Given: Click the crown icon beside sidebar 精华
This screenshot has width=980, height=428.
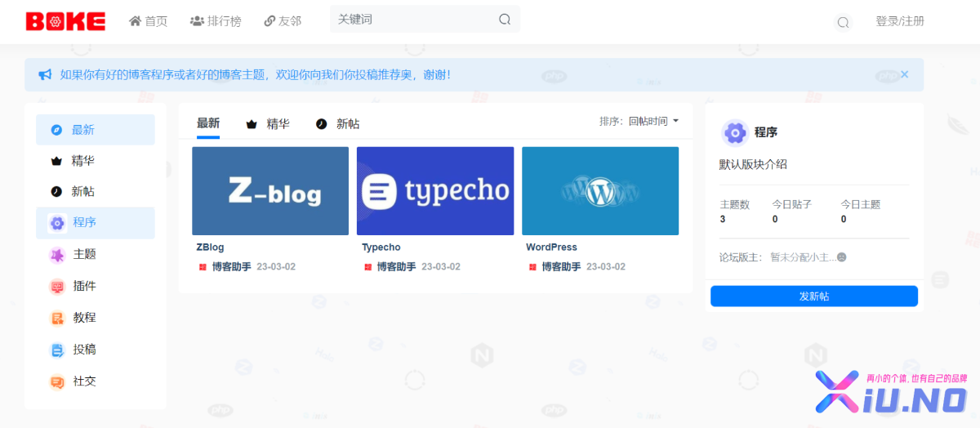Looking at the screenshot, I should [x=56, y=161].
